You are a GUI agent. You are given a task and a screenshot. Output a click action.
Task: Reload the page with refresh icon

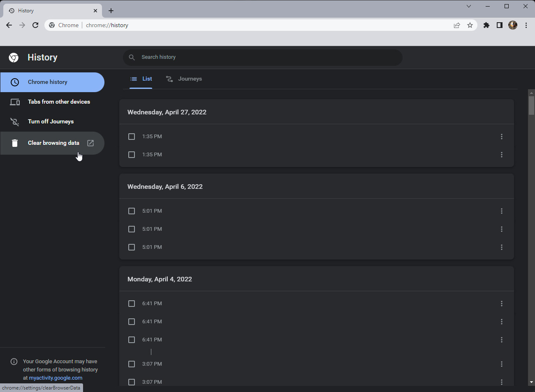click(35, 25)
